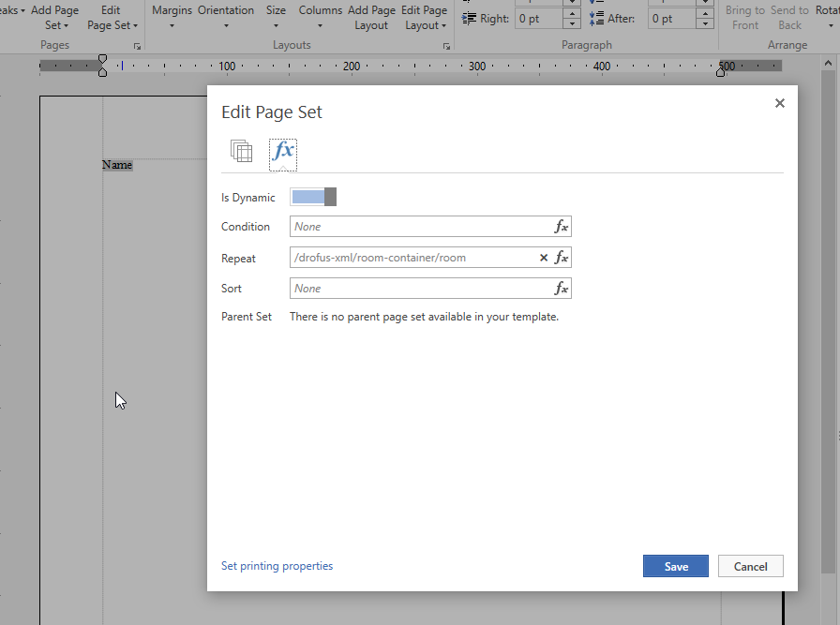Clear the Repeat expression with X icon
Screen dimensions: 840x625
(x=544, y=258)
